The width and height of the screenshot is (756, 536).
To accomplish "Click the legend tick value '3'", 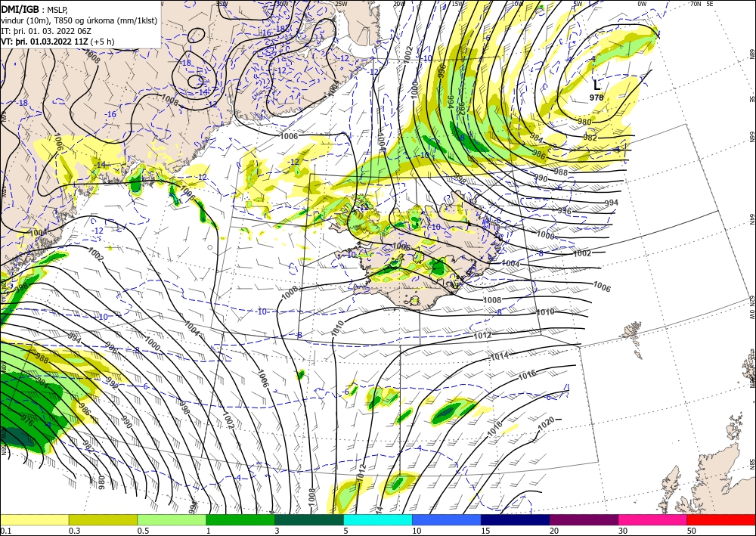I will [277, 531].
